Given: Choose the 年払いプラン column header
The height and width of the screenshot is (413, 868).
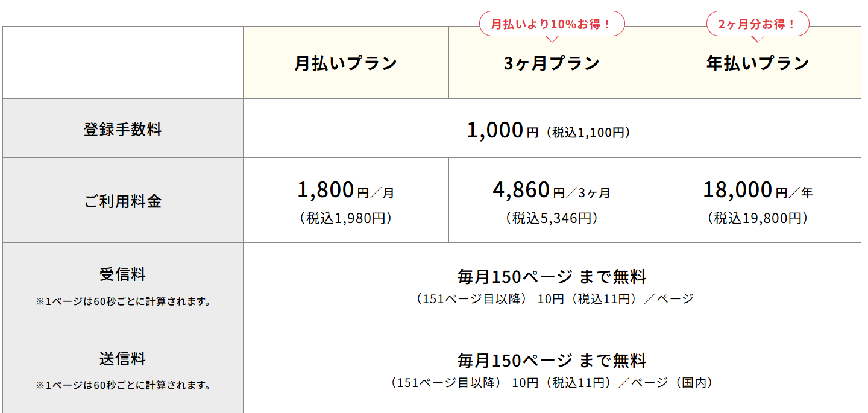Looking at the screenshot, I should [x=758, y=63].
